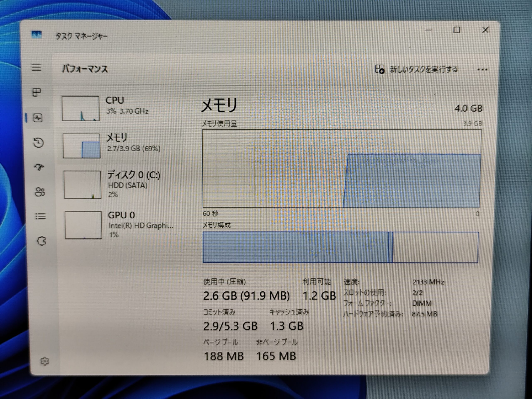The height and width of the screenshot is (399, 532).
Task: Click the パフォーマンス page title
Action: coord(85,69)
